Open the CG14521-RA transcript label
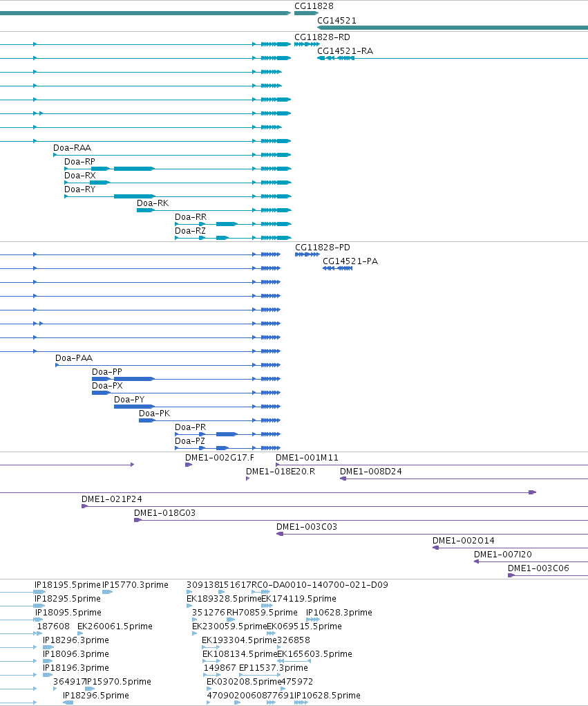This screenshot has height=706, width=588. [x=345, y=51]
